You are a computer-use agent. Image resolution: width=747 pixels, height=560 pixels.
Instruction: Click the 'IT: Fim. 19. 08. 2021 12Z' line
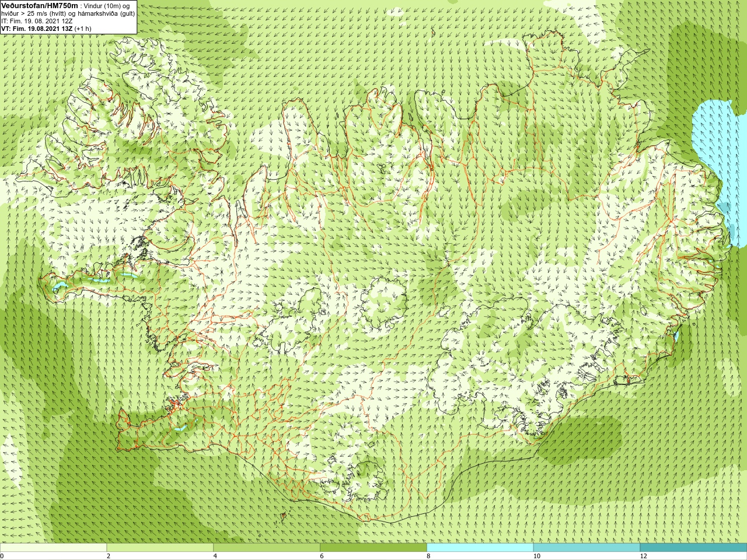click(37, 21)
